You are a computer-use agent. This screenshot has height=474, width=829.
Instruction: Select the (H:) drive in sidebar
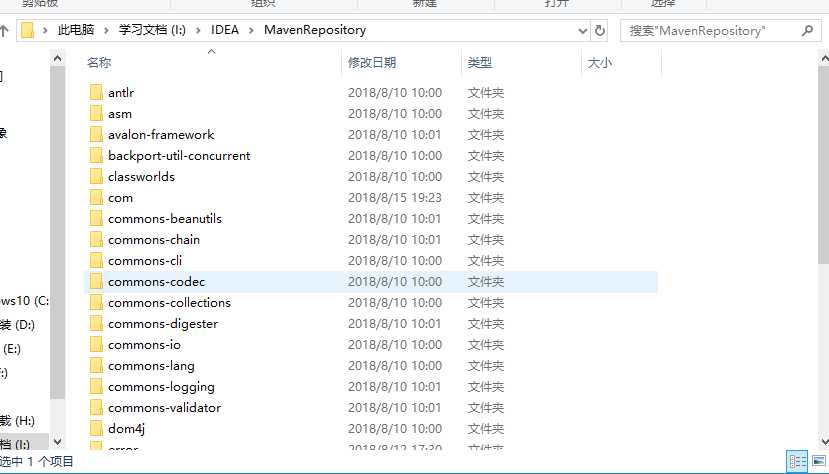pyautogui.click(x=17, y=421)
